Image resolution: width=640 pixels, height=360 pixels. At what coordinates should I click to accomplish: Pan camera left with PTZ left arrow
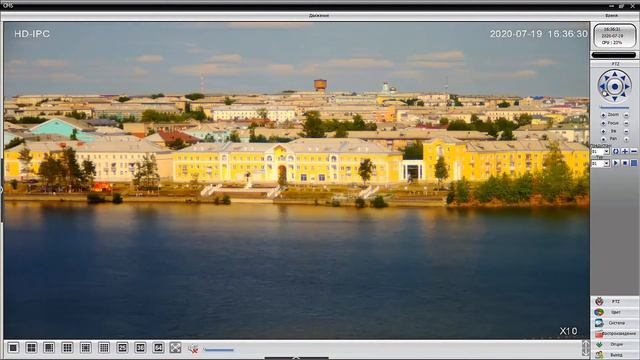pos(602,87)
